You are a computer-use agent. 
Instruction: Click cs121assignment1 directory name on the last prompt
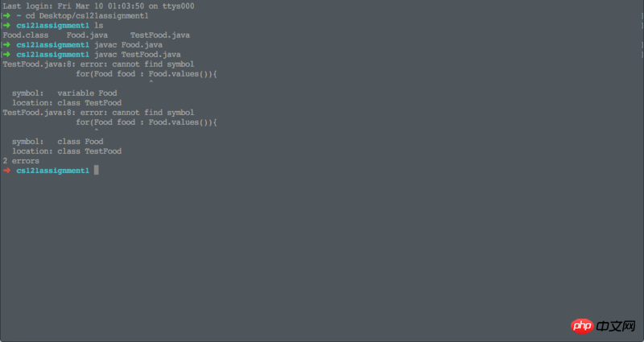[52, 171]
